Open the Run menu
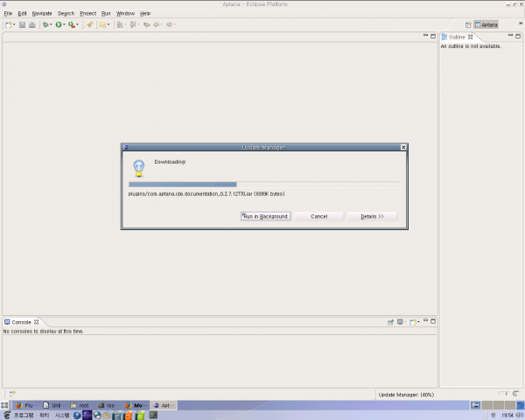525x420 pixels. [x=106, y=14]
